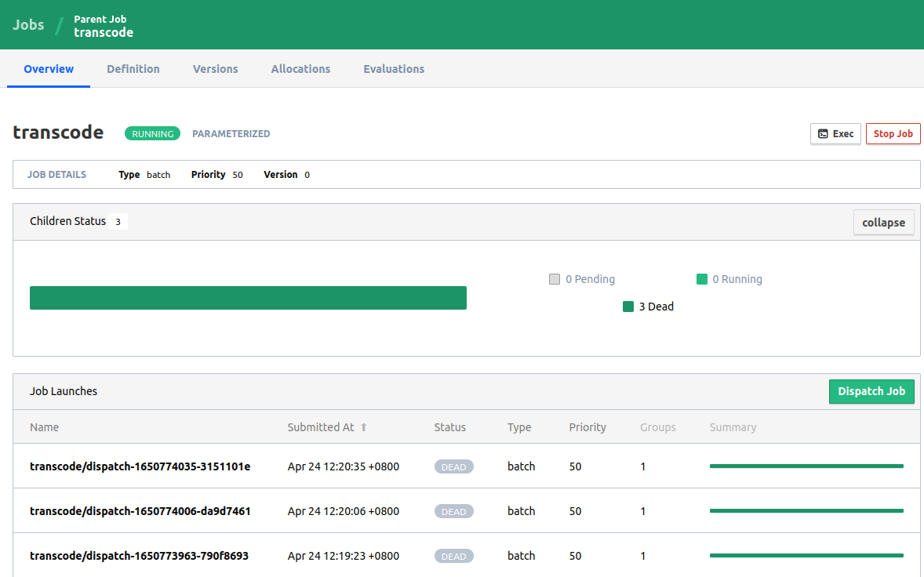Sort launches by Type column
This screenshot has height=577, width=924.
click(519, 427)
